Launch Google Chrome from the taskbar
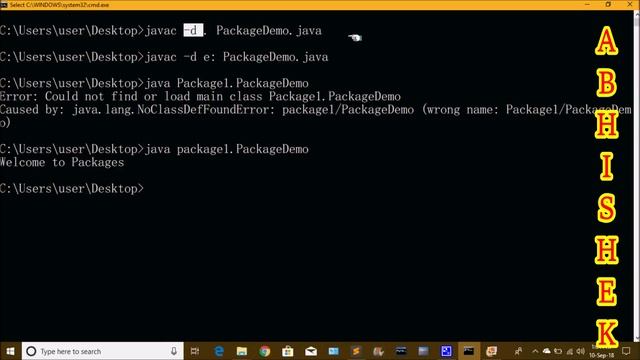This screenshot has width=640, height=360. [264, 351]
